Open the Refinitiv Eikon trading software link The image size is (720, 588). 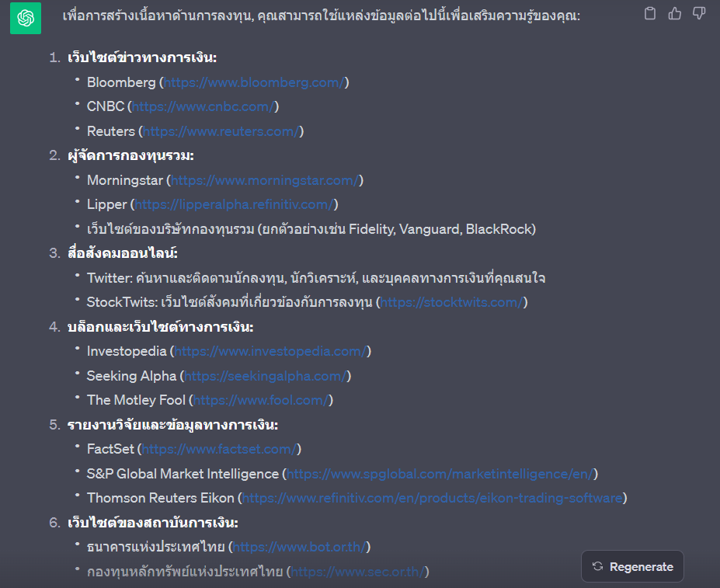432,498
